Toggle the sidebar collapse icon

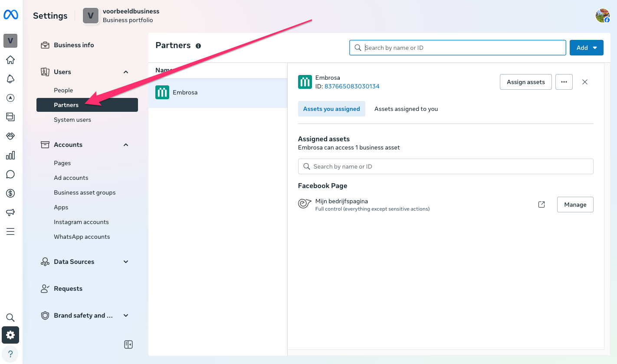point(128,344)
